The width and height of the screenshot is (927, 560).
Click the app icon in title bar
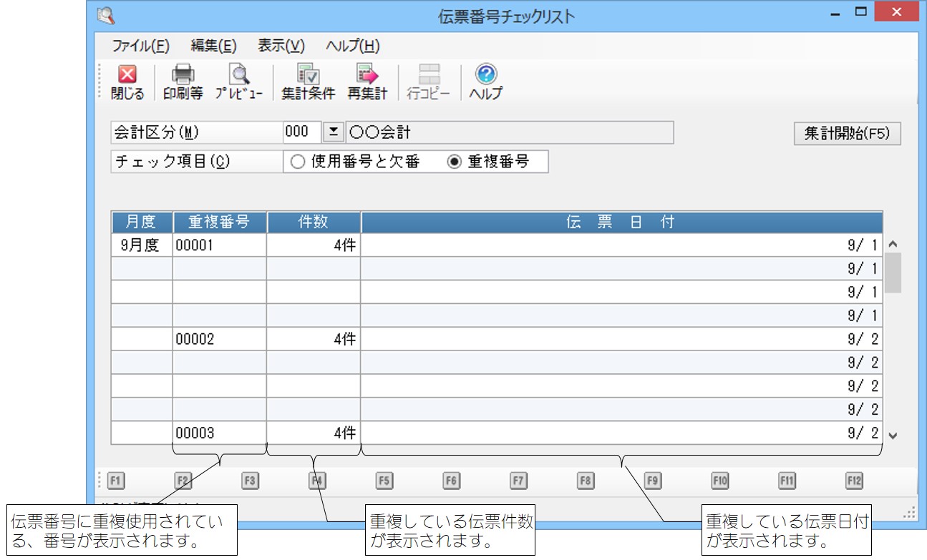pos(105,16)
